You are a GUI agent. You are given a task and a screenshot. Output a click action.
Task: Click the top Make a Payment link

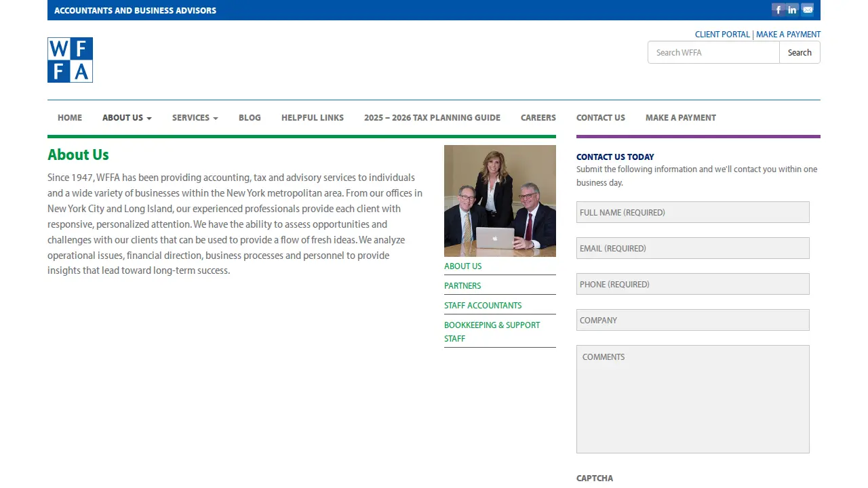pos(789,35)
